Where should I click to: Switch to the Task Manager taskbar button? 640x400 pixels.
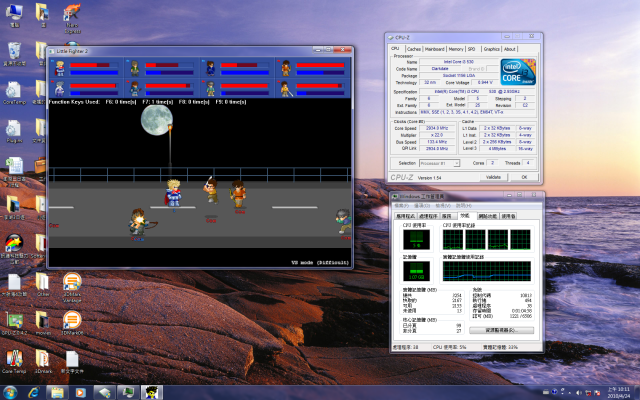point(128,393)
